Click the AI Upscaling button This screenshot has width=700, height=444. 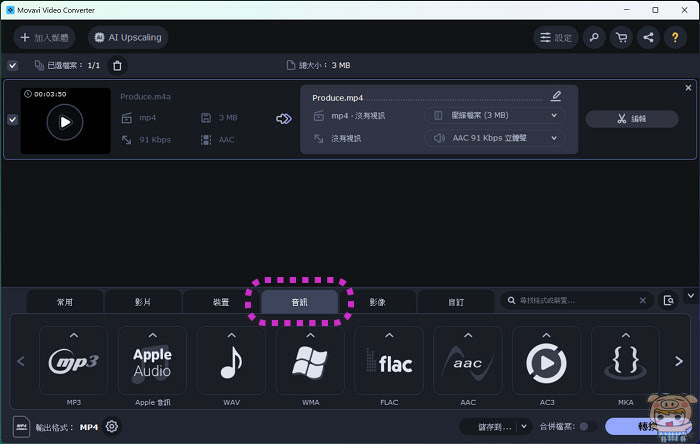point(128,37)
